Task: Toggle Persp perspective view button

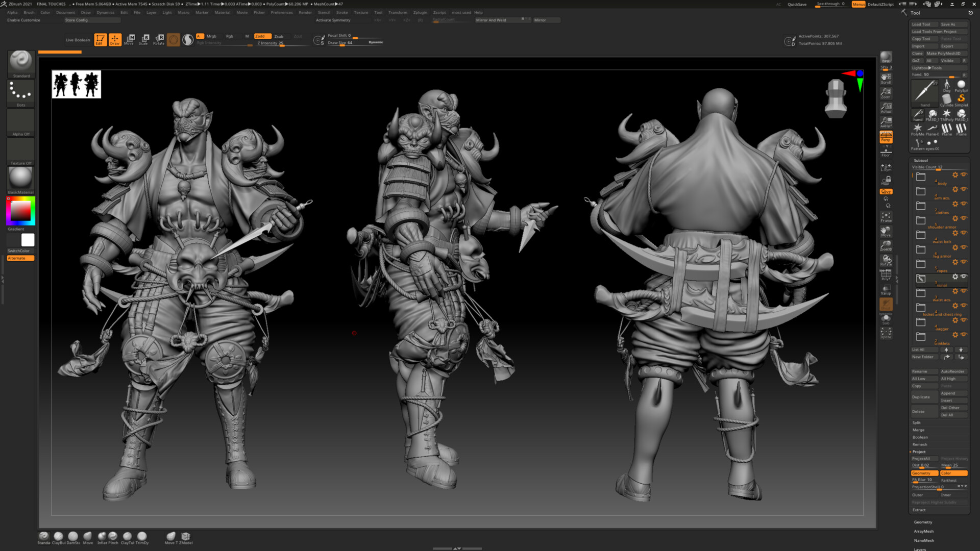Action: tap(886, 137)
